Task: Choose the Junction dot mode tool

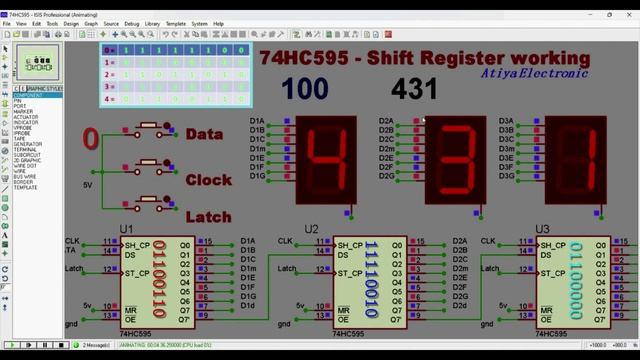Action: click(x=5, y=67)
